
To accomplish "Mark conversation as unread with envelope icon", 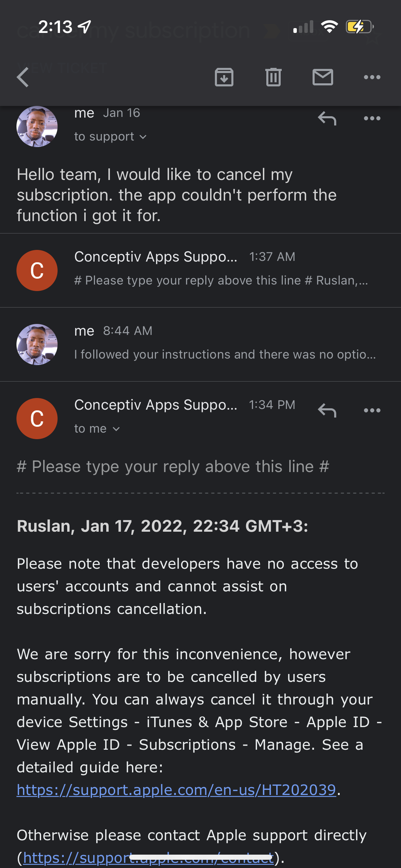I will coord(323,77).
